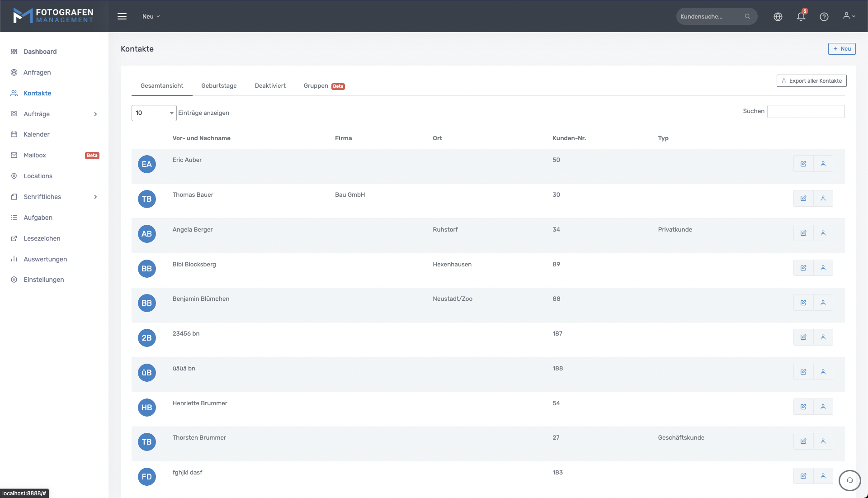Open the help question mark icon
868x498 pixels.
point(824,17)
